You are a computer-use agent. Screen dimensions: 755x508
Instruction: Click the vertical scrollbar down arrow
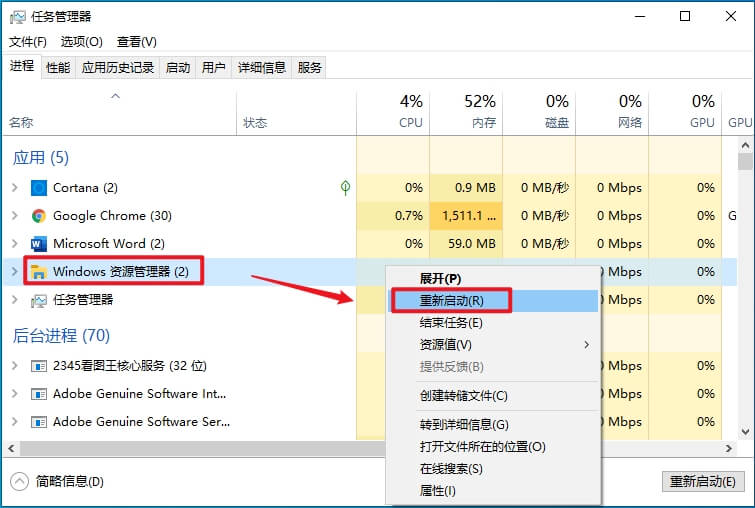[744, 432]
